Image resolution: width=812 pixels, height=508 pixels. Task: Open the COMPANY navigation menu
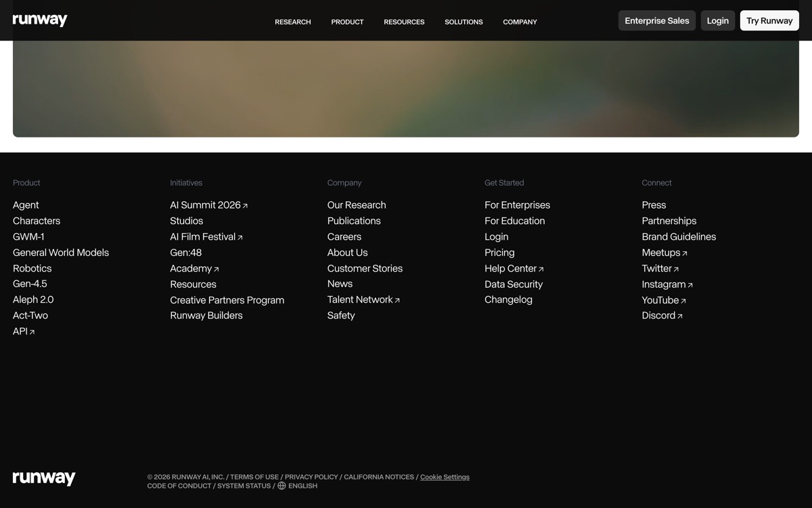click(520, 22)
